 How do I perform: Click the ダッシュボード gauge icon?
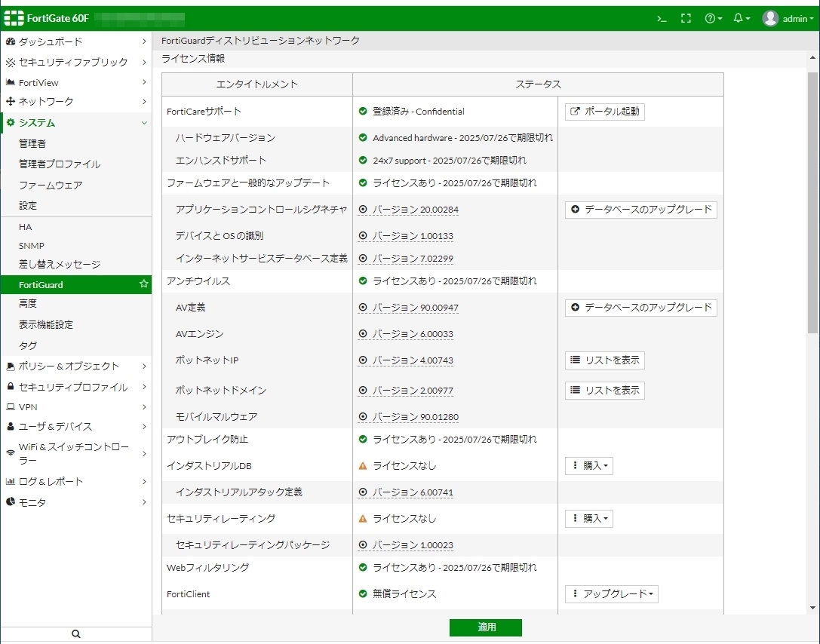coord(10,41)
